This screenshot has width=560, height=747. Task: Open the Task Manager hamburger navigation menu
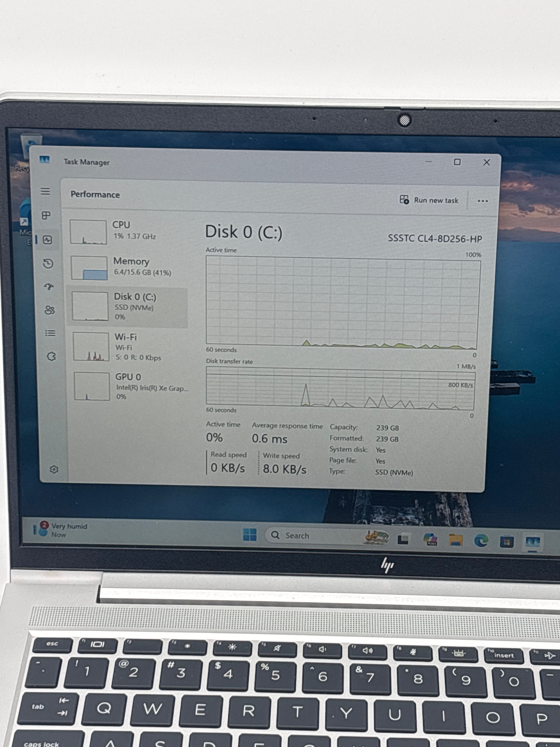(x=45, y=191)
